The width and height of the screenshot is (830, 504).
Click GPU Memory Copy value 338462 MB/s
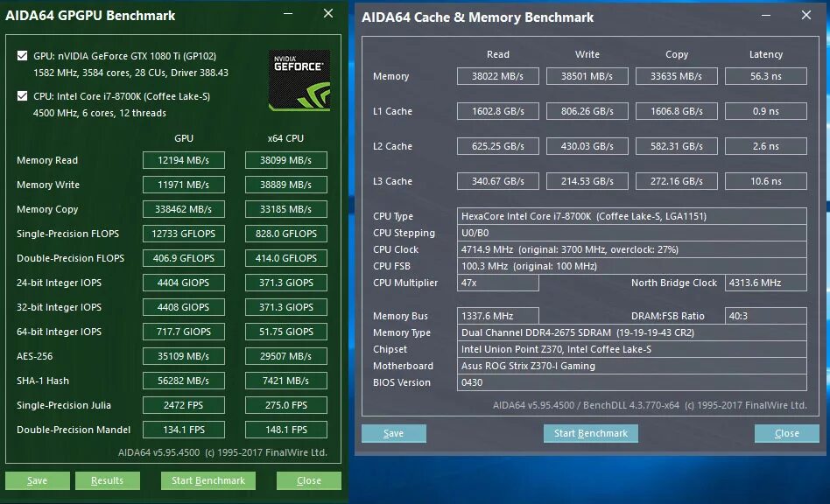(184, 209)
